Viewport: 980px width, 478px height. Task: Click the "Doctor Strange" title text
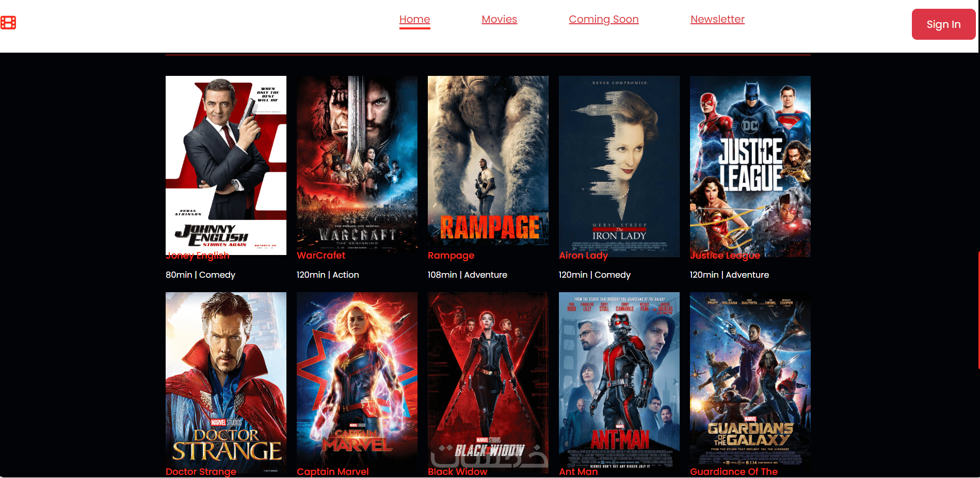point(201,472)
